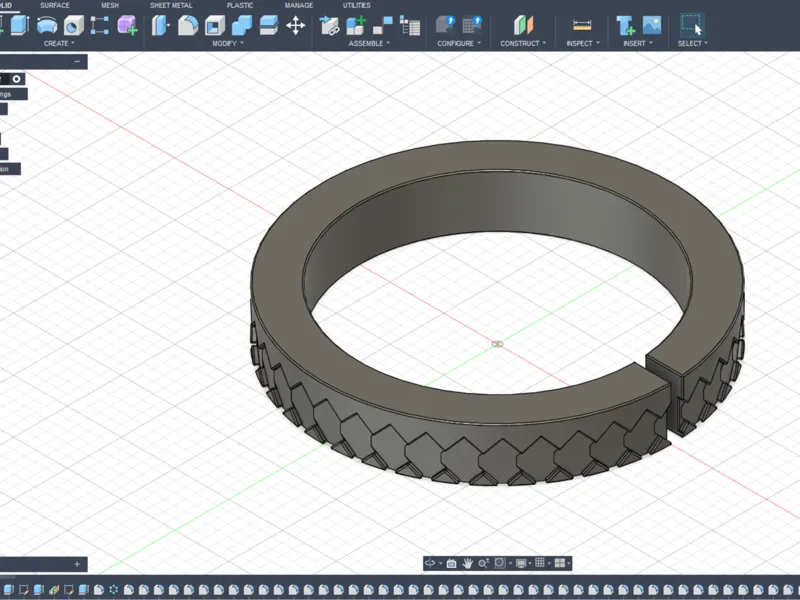Click the Fit/zoom window icon in navigation bar
800x600 pixels.
[x=500, y=563]
